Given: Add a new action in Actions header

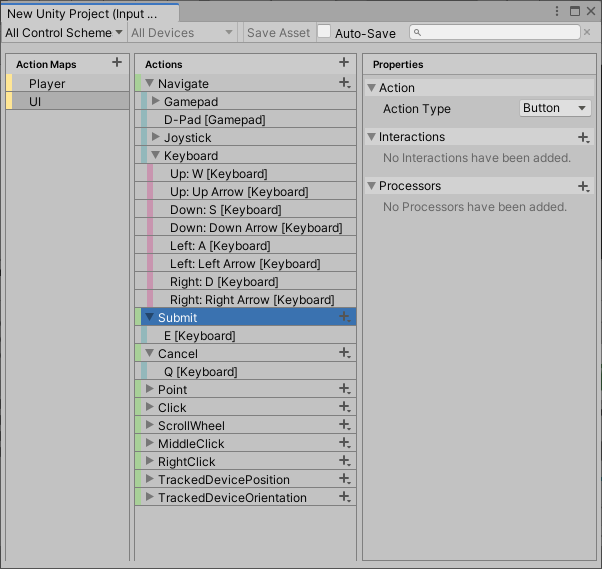Looking at the screenshot, I should 344,62.
